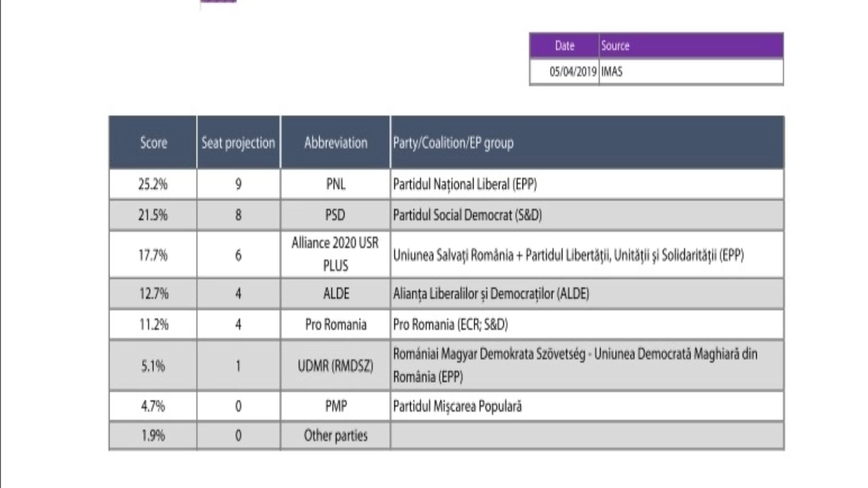
Task: Click the Party/Coalition/EP group header
Action: point(453,143)
